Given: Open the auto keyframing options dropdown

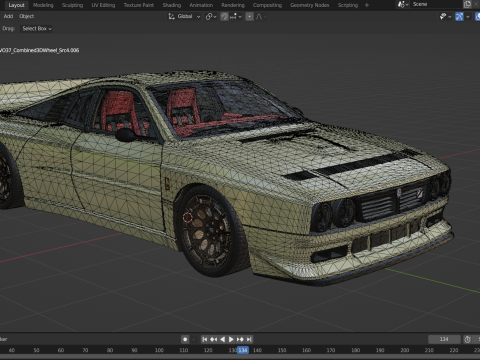Looking at the screenshot, I should point(194,339).
